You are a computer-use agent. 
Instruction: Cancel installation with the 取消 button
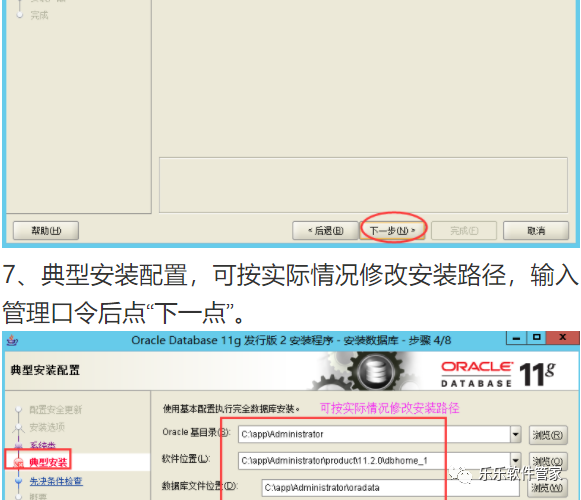point(536,231)
